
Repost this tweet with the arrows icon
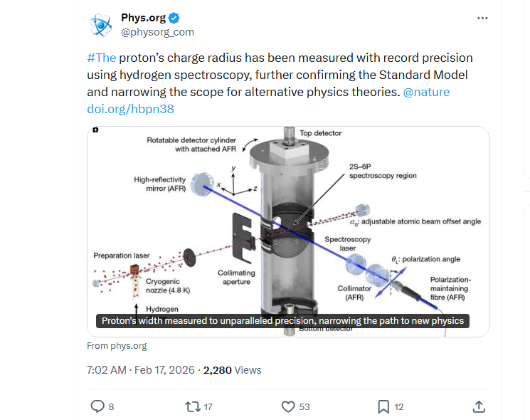coord(192,406)
